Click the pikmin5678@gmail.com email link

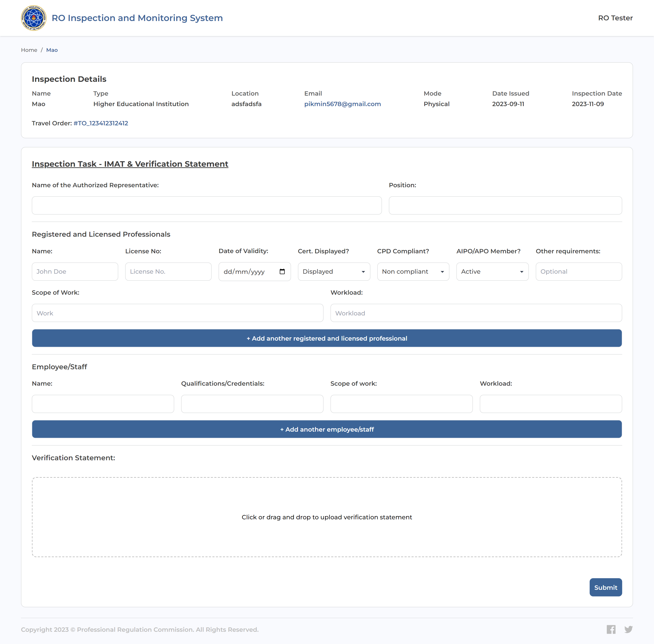[342, 104]
